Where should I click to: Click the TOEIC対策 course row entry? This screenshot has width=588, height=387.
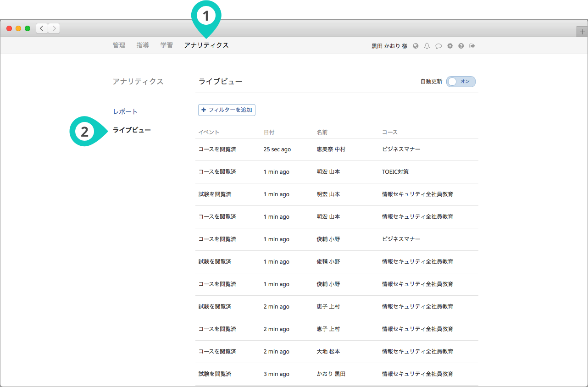pos(395,172)
